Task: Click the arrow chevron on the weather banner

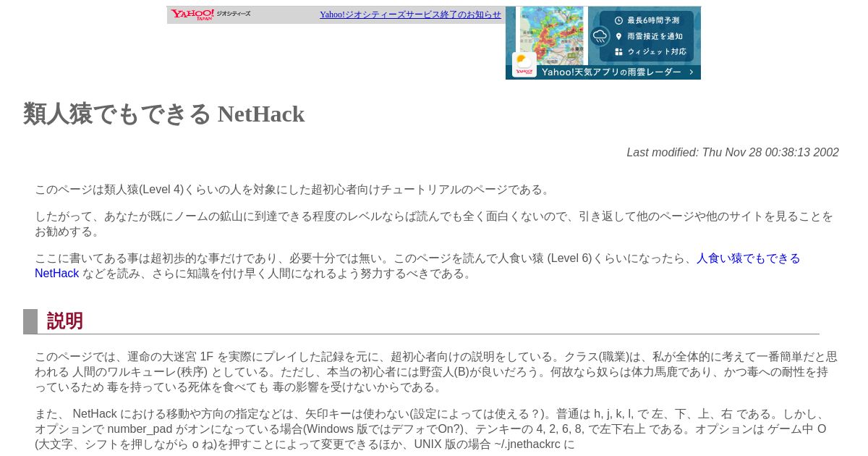Action: click(x=692, y=72)
